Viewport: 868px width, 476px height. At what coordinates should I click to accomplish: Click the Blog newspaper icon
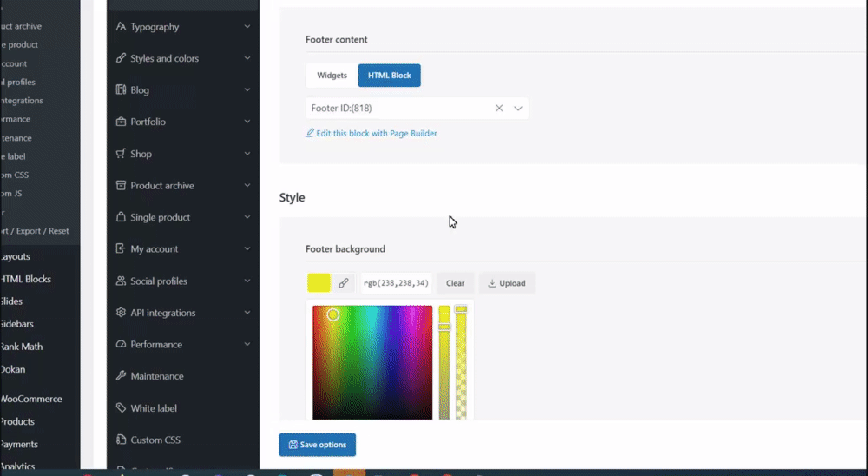click(x=121, y=89)
